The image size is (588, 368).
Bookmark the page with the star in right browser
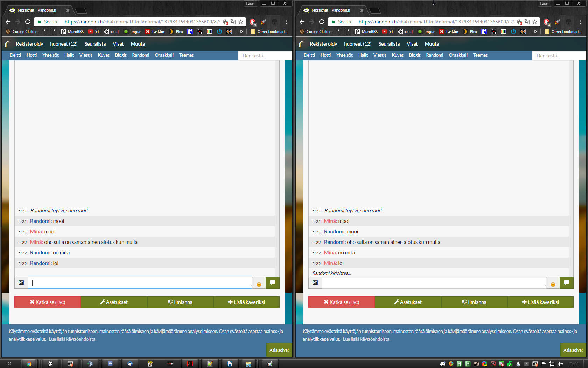click(x=535, y=22)
